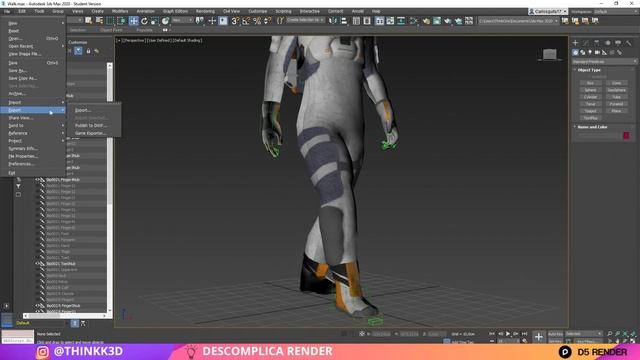The image size is (640, 360).
Task: Click the Set Keys plus button
Action: click(x=539, y=337)
